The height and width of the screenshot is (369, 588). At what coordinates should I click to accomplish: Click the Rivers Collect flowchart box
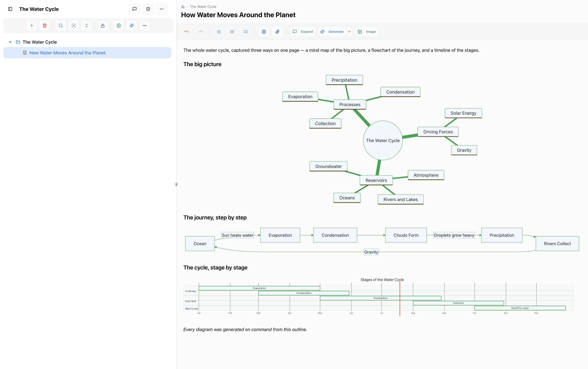click(x=557, y=244)
